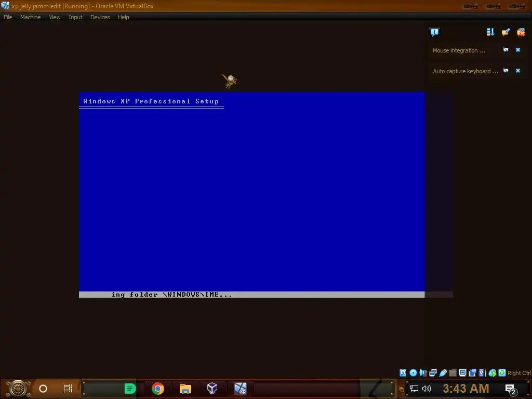Open the Mouse integration notification

[459, 50]
